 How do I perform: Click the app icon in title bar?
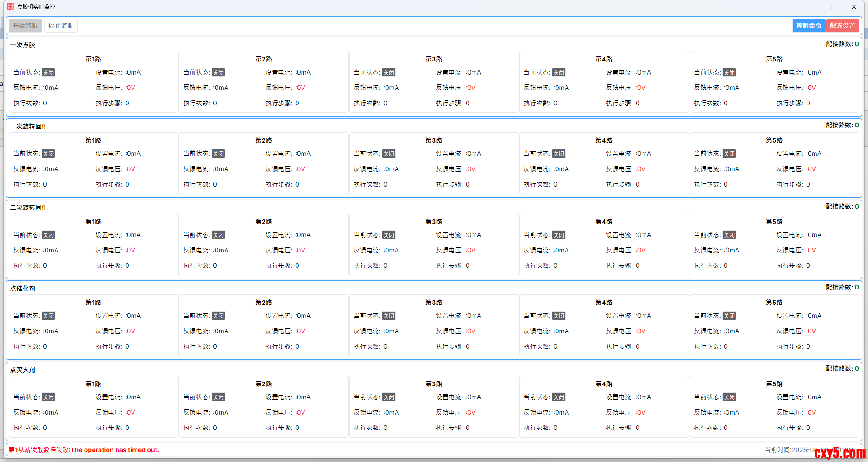tap(11, 7)
